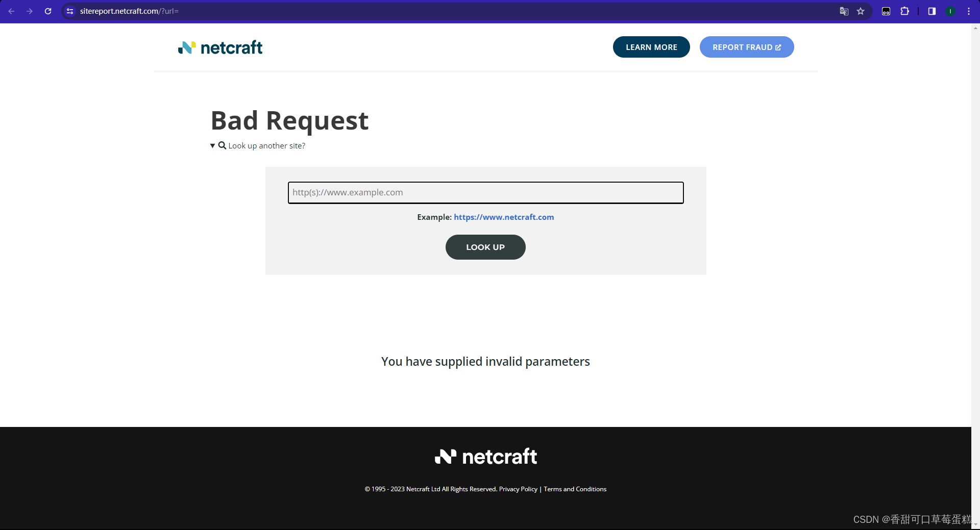Click the Netcraft logo in header
The height and width of the screenshot is (530, 980).
tap(220, 47)
